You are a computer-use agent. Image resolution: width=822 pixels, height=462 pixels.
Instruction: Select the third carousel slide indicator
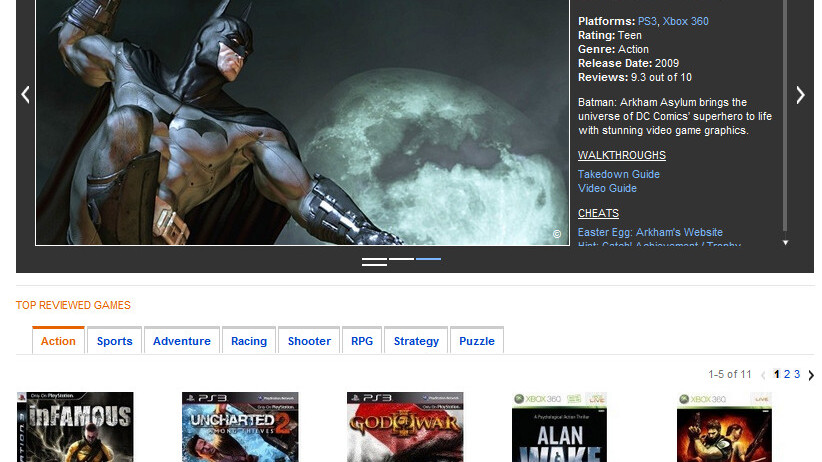428,260
